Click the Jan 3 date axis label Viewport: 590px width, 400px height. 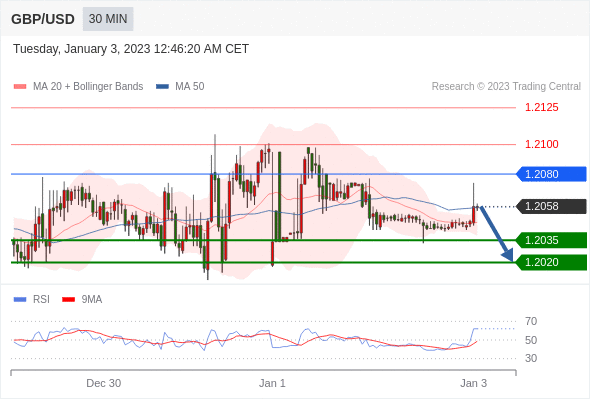(x=473, y=383)
